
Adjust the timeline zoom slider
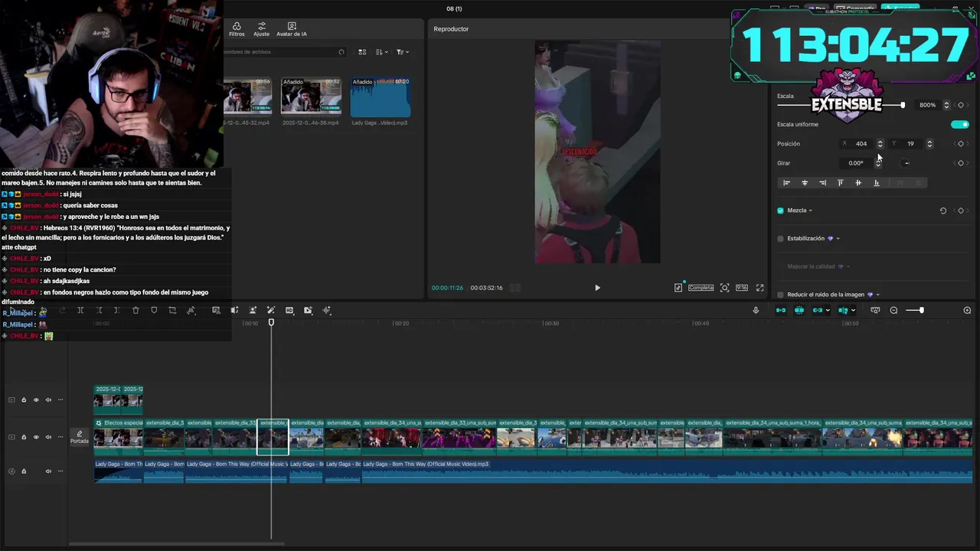pos(921,310)
